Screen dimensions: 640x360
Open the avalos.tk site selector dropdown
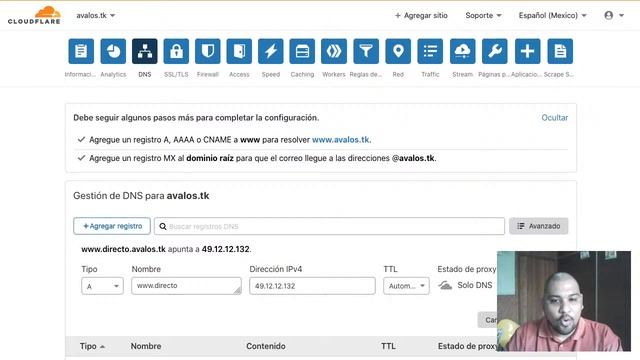click(x=96, y=16)
